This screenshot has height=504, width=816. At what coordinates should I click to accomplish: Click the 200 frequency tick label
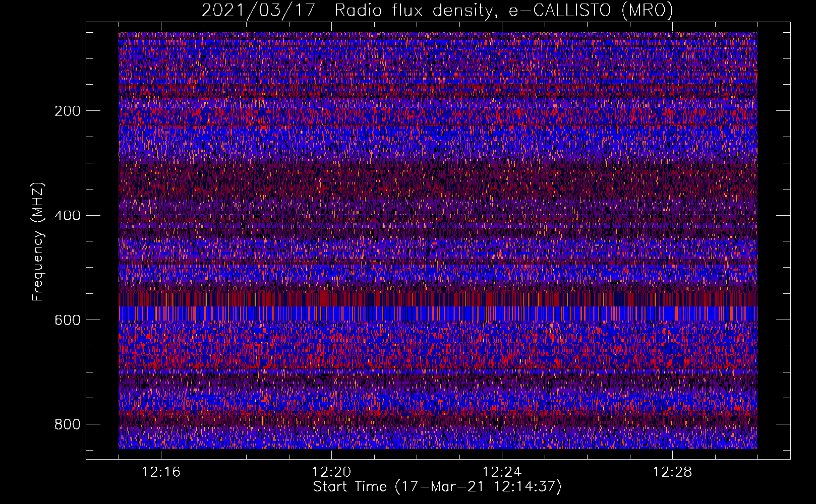click(68, 111)
